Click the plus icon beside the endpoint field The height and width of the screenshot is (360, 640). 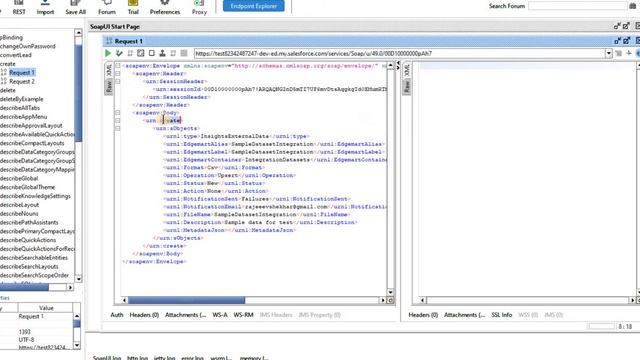(x=629, y=53)
